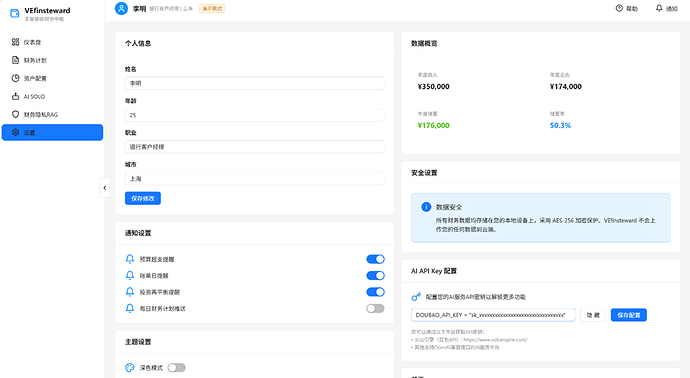Click the blue user avatar icon

(x=121, y=8)
